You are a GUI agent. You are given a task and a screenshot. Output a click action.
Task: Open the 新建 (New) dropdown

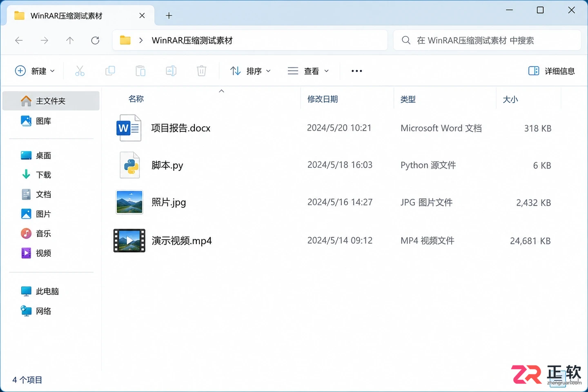[x=35, y=71]
